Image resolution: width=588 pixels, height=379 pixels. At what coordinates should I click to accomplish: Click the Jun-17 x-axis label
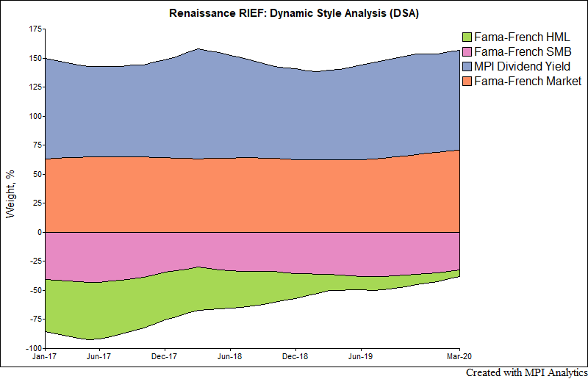pos(98,356)
